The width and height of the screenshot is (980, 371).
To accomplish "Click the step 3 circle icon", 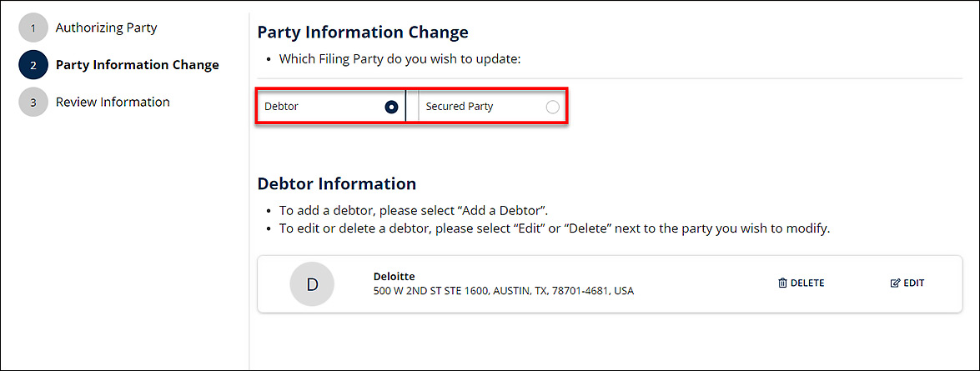I will (33, 103).
